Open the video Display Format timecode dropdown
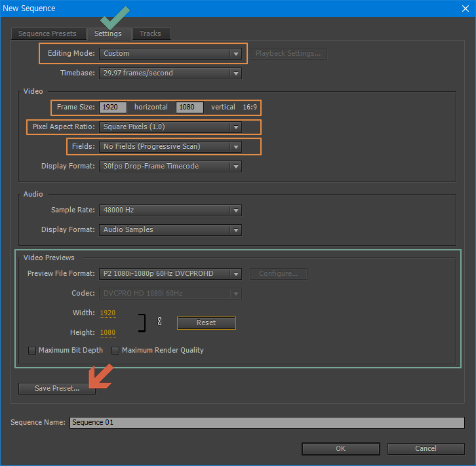The image size is (476, 466). (x=170, y=166)
